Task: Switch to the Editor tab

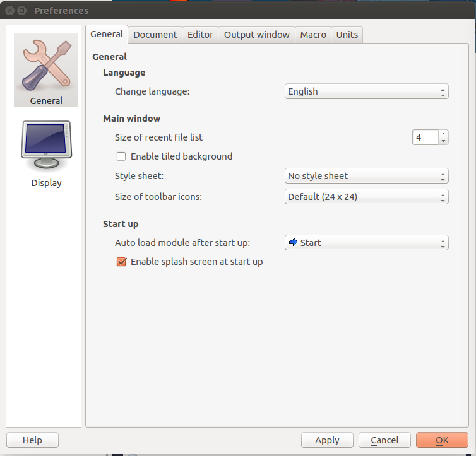Action: pos(200,35)
